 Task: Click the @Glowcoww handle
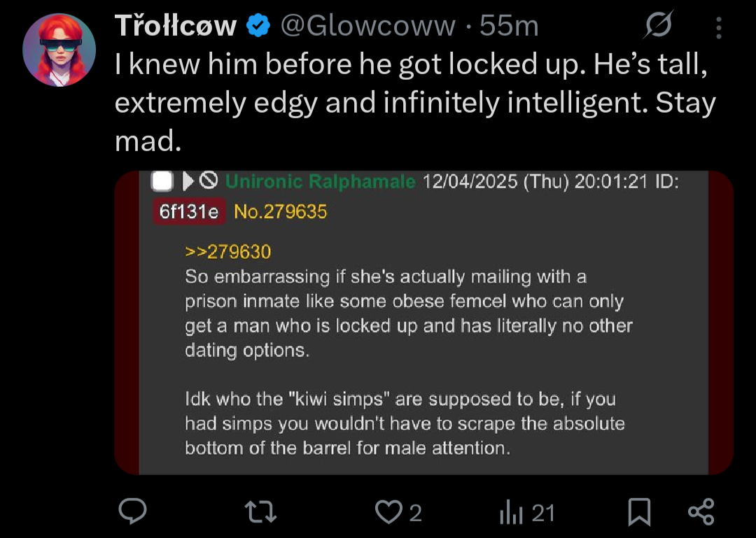click(x=368, y=27)
